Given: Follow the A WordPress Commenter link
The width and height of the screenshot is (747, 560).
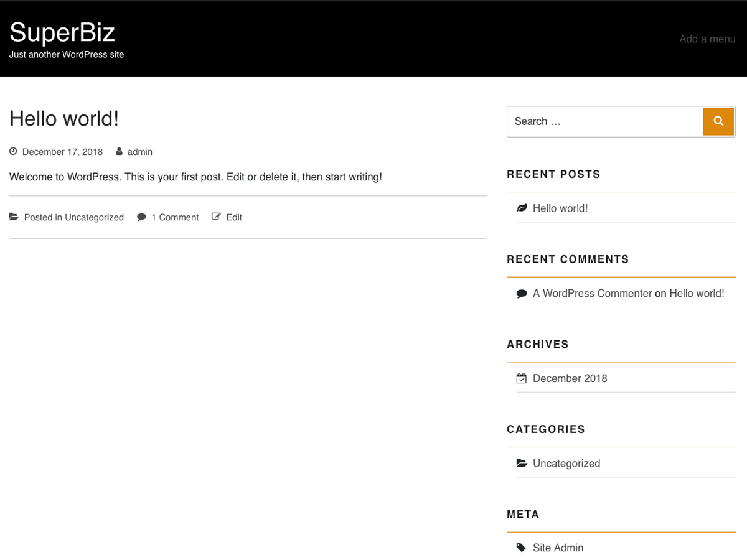Looking at the screenshot, I should click(592, 293).
